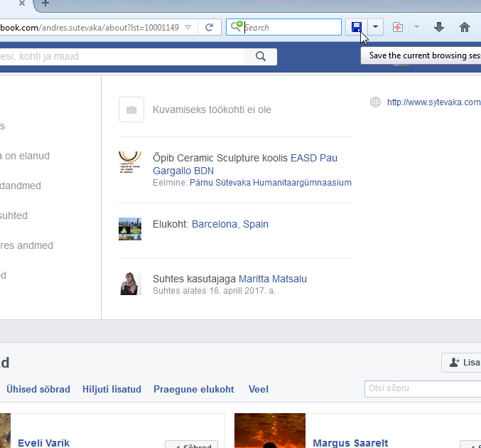Click the briefcase workplace icon

point(131,110)
